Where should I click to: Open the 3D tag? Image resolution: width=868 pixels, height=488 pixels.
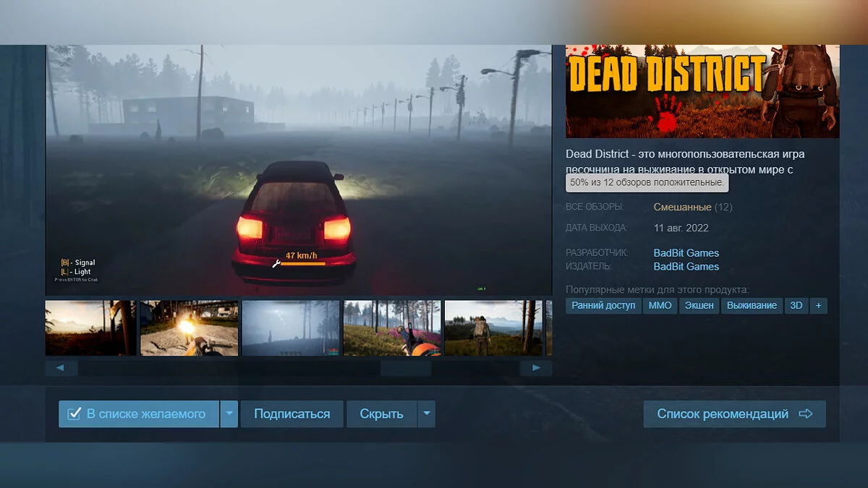point(796,306)
